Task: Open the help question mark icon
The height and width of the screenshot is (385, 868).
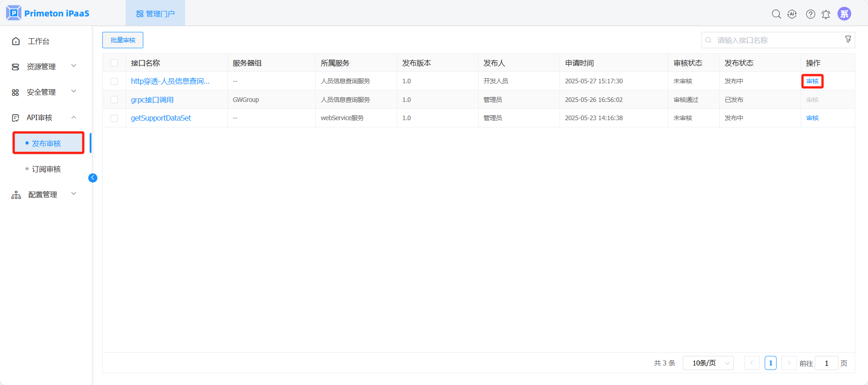Action: (x=810, y=14)
